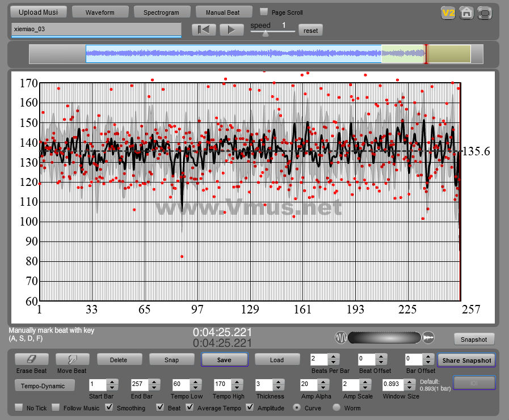This screenshot has height=420, width=509.
Task: Click the red playhead marker in overview
Action: tap(426, 54)
